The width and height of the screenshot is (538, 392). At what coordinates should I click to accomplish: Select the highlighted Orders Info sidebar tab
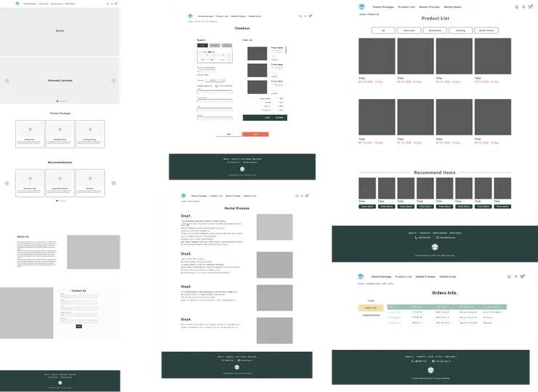(x=371, y=308)
